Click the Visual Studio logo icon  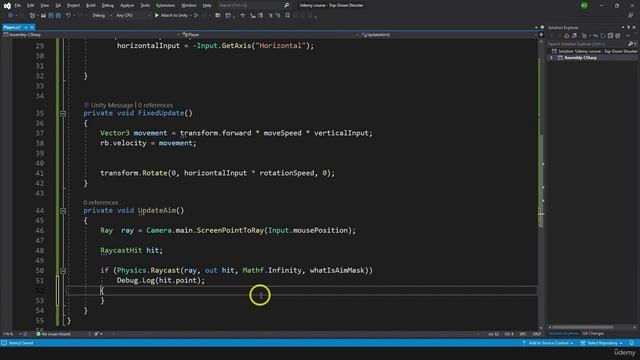tap(7, 6)
